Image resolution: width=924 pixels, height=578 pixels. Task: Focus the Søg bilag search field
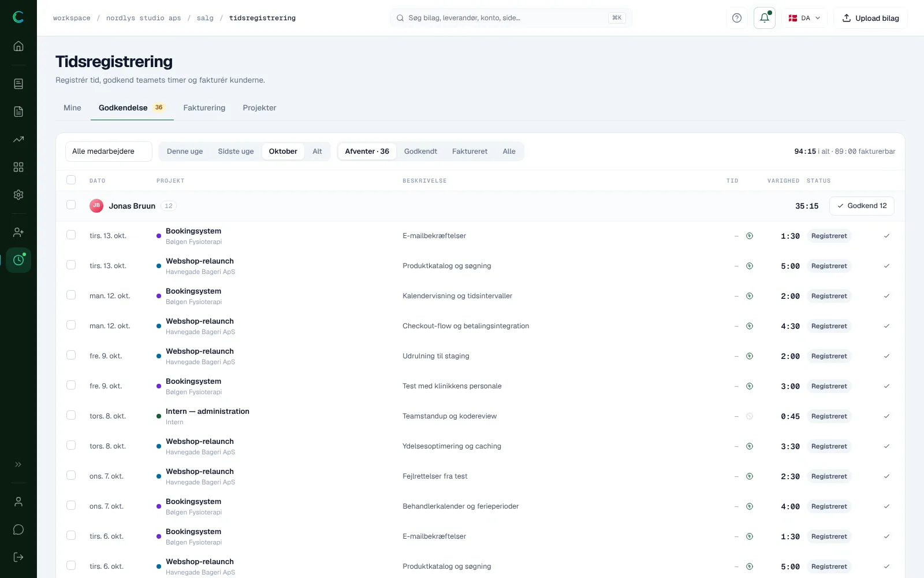pos(511,18)
